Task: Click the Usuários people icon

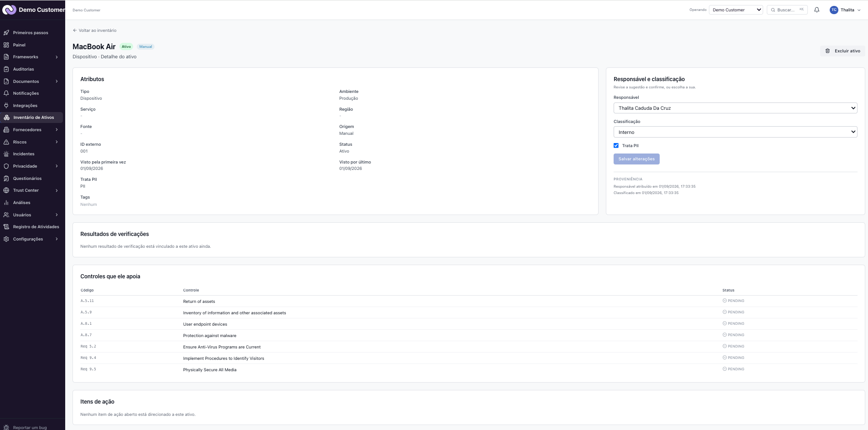Action: pos(6,215)
